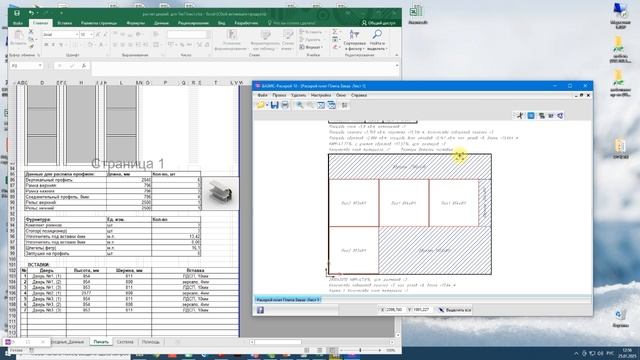Click the Tell me search field in Excel
Image resolution: width=640 pixels, height=360 pixels.
point(291,23)
